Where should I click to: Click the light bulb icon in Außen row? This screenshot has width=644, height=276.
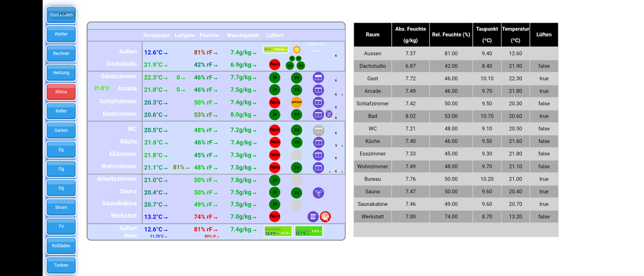(336, 54)
